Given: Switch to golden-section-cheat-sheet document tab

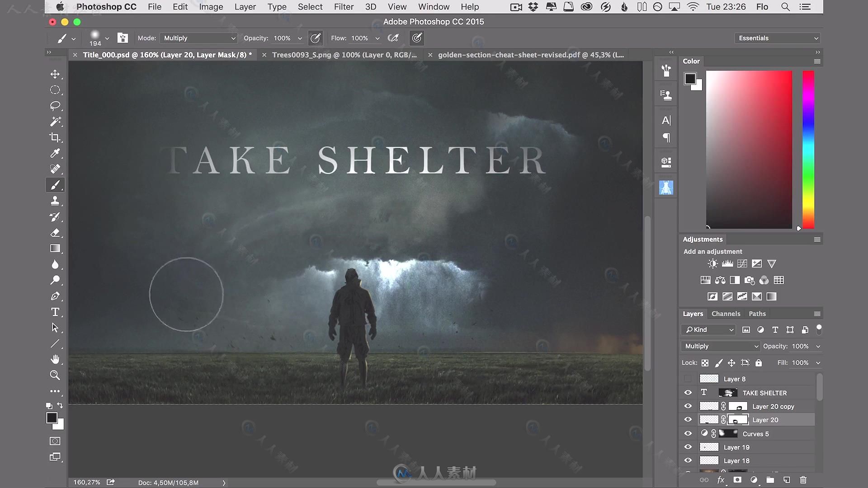Looking at the screenshot, I should point(531,55).
